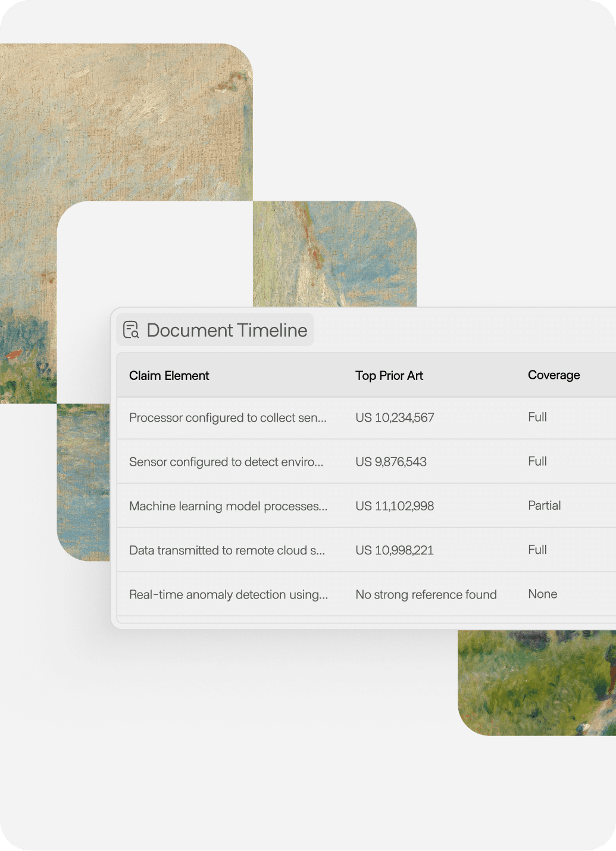Image resolution: width=616 pixels, height=851 pixels.
Task: Open patent US 10,998,221
Action: (x=395, y=550)
